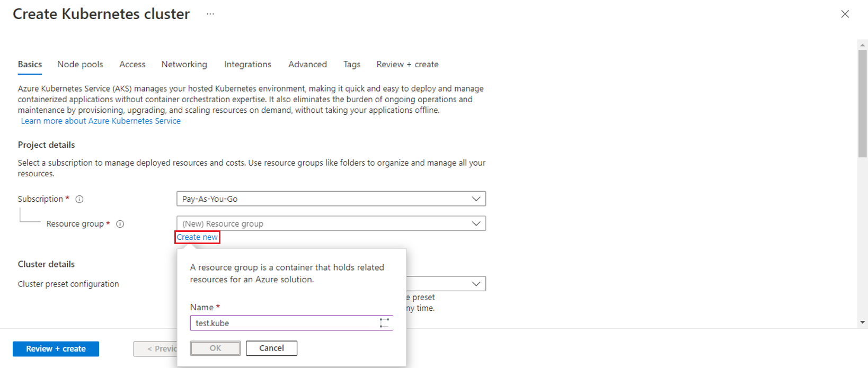Image resolution: width=868 pixels, height=368 pixels.
Task: Click the icon inside the Name field
Action: (x=384, y=323)
